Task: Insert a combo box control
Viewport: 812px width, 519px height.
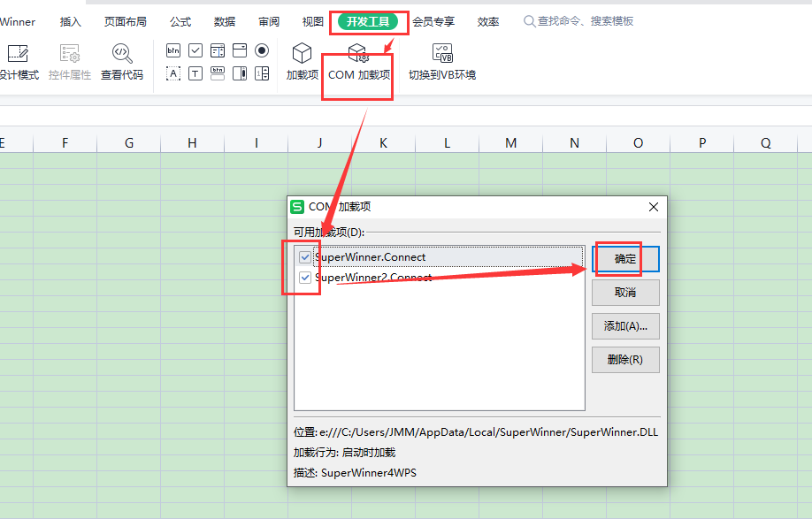Action: pos(240,50)
